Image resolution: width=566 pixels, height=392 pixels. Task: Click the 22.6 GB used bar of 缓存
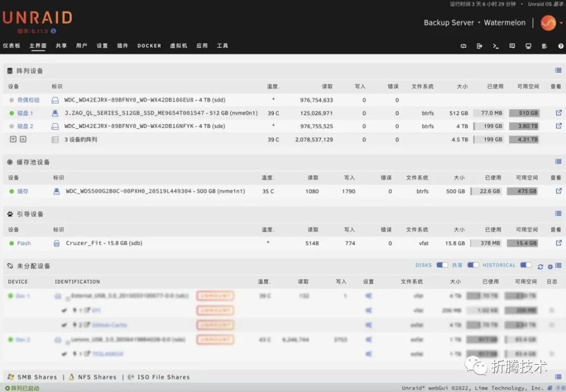tap(486, 191)
